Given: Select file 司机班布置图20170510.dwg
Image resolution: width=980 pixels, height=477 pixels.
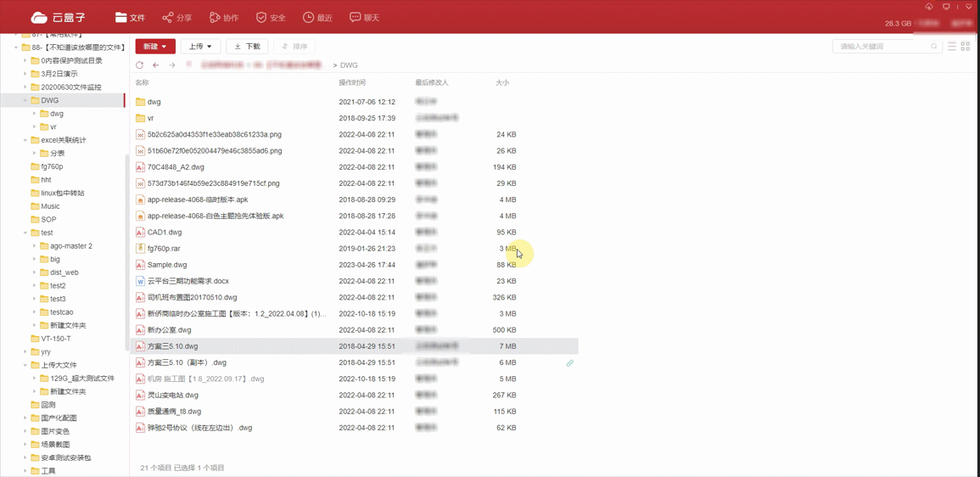Looking at the screenshot, I should [192, 297].
